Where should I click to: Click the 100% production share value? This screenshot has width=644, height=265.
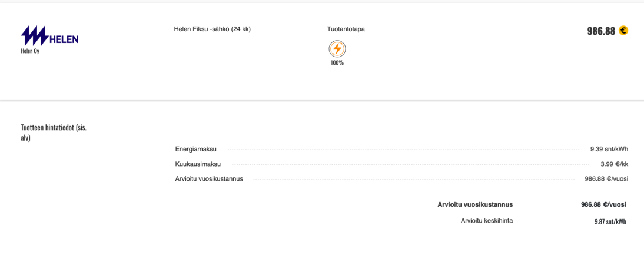[x=337, y=63]
